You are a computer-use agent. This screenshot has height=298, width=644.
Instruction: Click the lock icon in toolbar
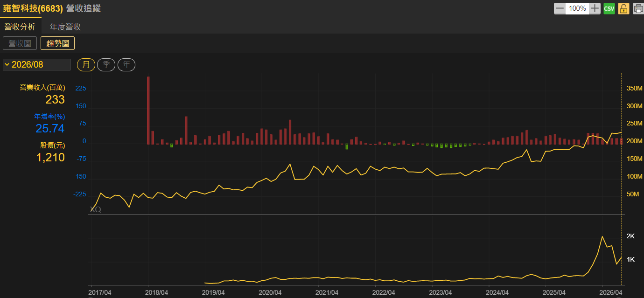(623, 8)
